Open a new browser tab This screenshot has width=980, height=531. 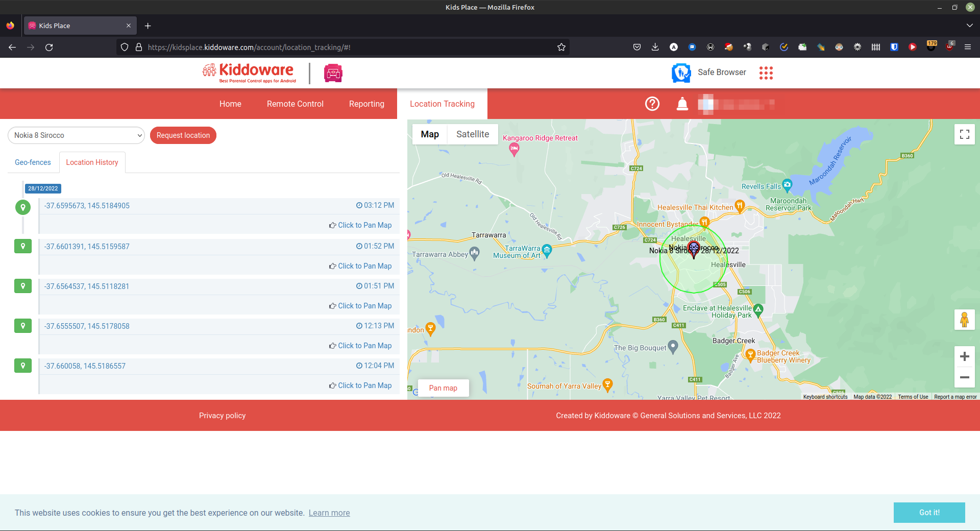click(x=148, y=26)
